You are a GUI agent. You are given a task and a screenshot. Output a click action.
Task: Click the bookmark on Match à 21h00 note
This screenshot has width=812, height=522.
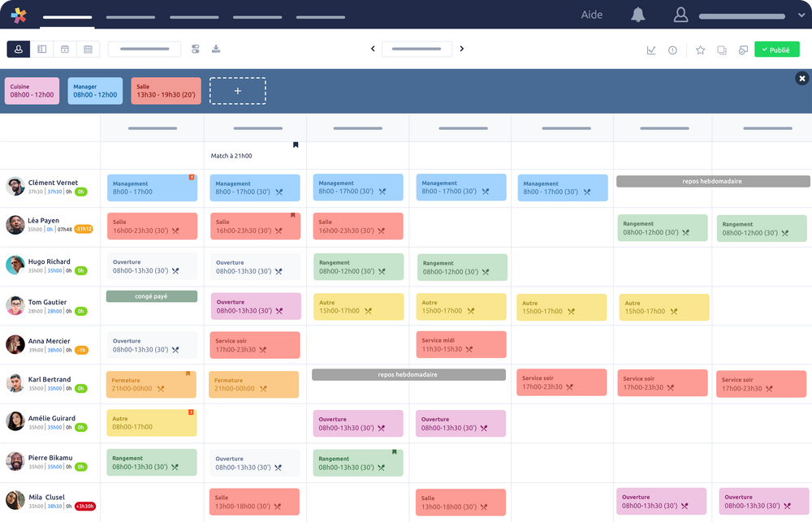(x=296, y=145)
